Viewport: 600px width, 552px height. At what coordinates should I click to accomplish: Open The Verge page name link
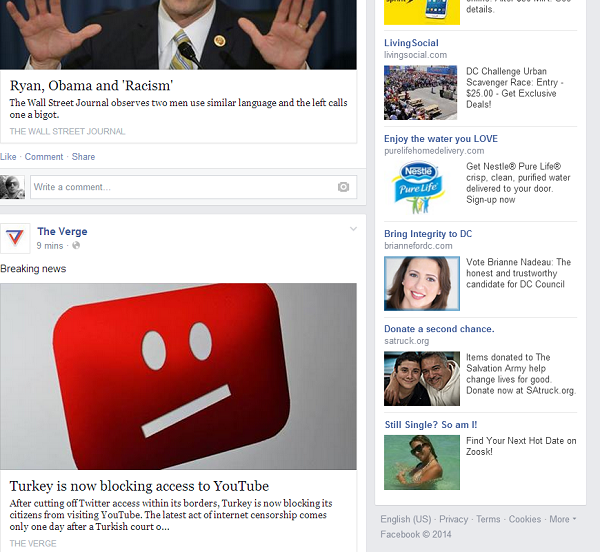[x=62, y=231]
